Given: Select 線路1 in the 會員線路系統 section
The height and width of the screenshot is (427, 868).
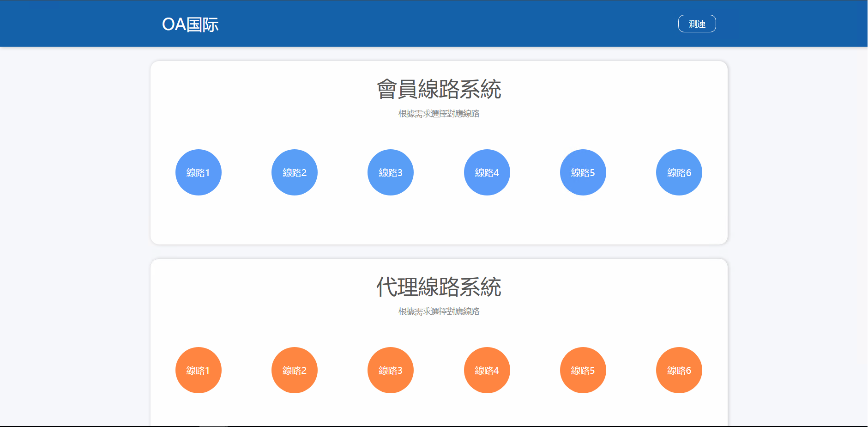Looking at the screenshot, I should pyautogui.click(x=198, y=172).
